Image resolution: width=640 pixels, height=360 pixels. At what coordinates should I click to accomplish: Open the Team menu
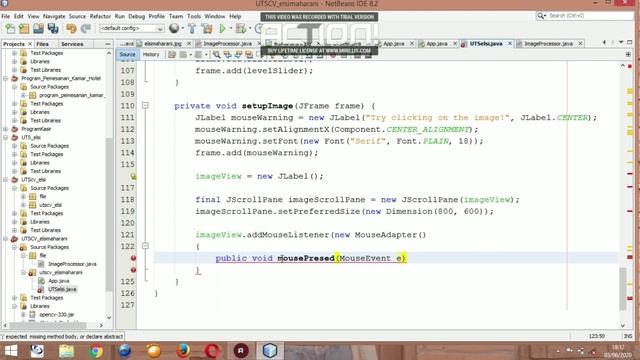point(176,16)
